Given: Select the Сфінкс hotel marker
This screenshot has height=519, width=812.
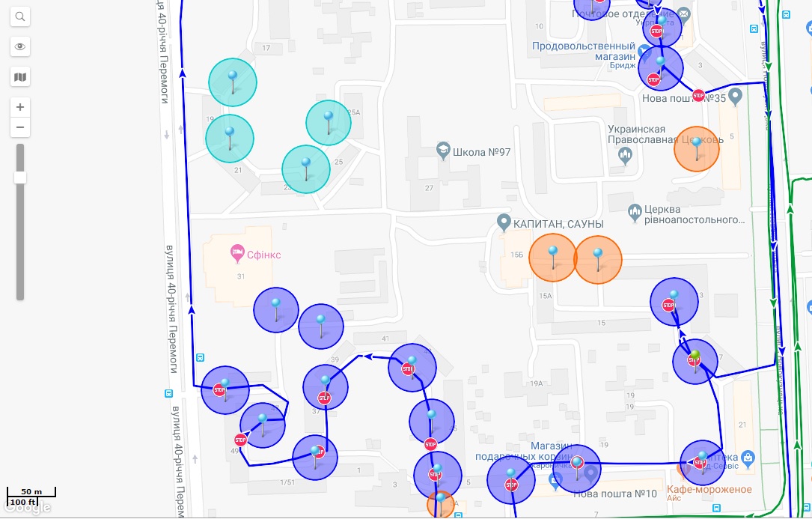Looking at the screenshot, I should pos(238,251).
